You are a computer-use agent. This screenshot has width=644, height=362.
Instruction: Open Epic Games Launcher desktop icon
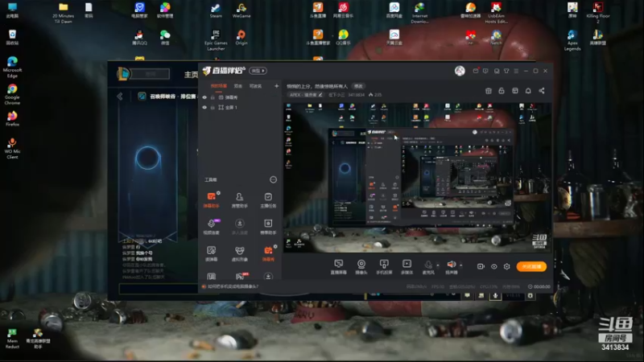pyautogui.click(x=216, y=40)
